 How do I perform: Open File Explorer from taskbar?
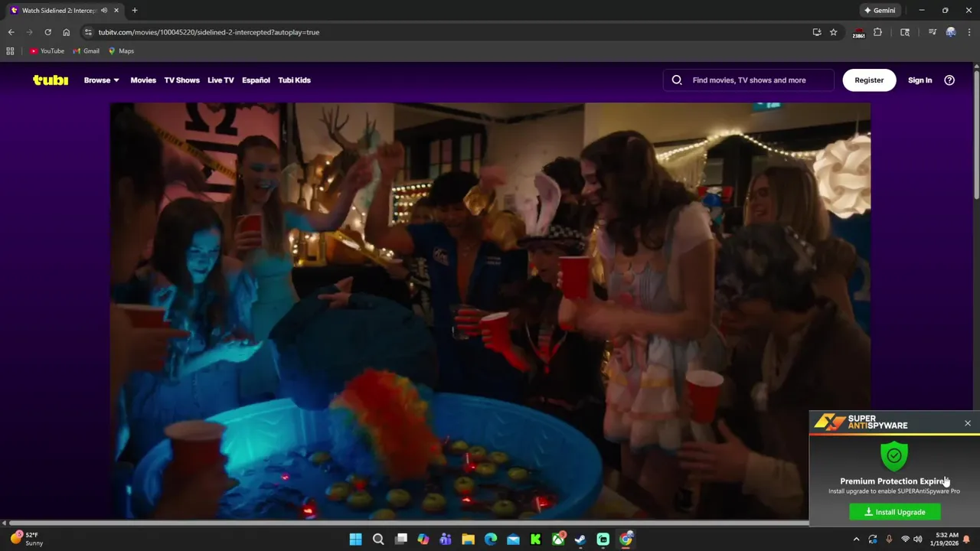pyautogui.click(x=468, y=540)
